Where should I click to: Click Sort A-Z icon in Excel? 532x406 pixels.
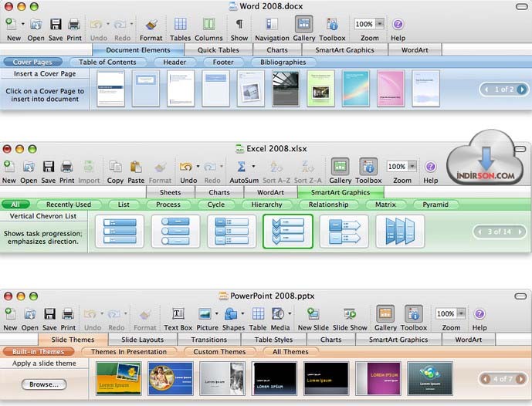[276, 167]
